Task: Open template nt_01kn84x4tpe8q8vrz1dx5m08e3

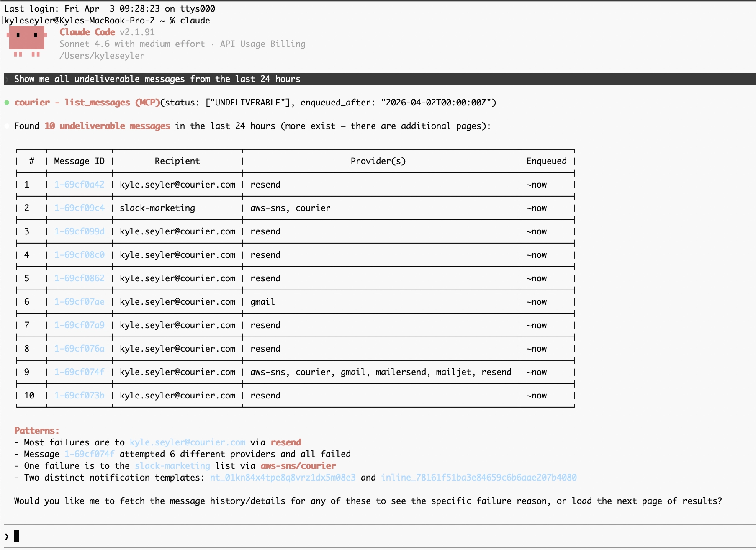Action: pos(282,477)
